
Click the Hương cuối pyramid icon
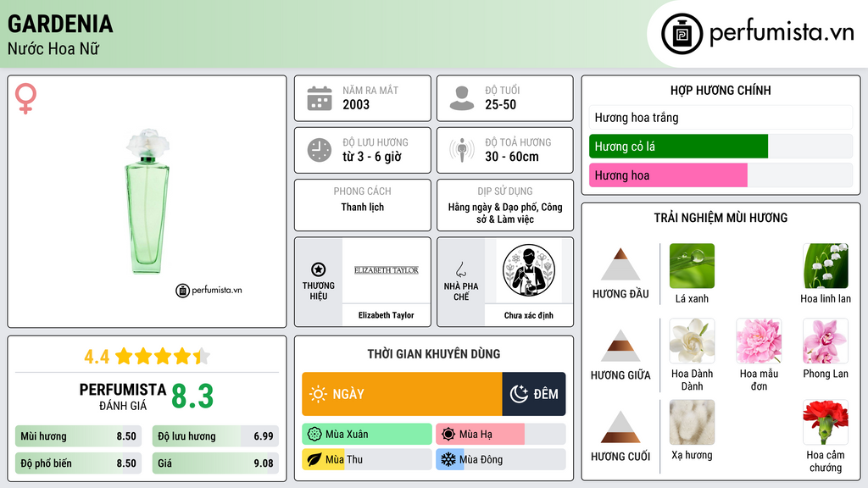pos(620,427)
